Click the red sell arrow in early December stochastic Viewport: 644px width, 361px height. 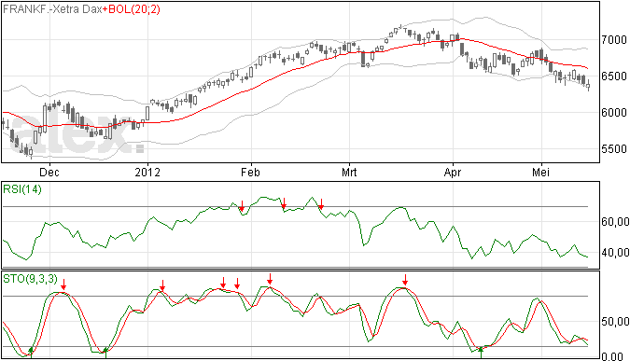click(64, 285)
